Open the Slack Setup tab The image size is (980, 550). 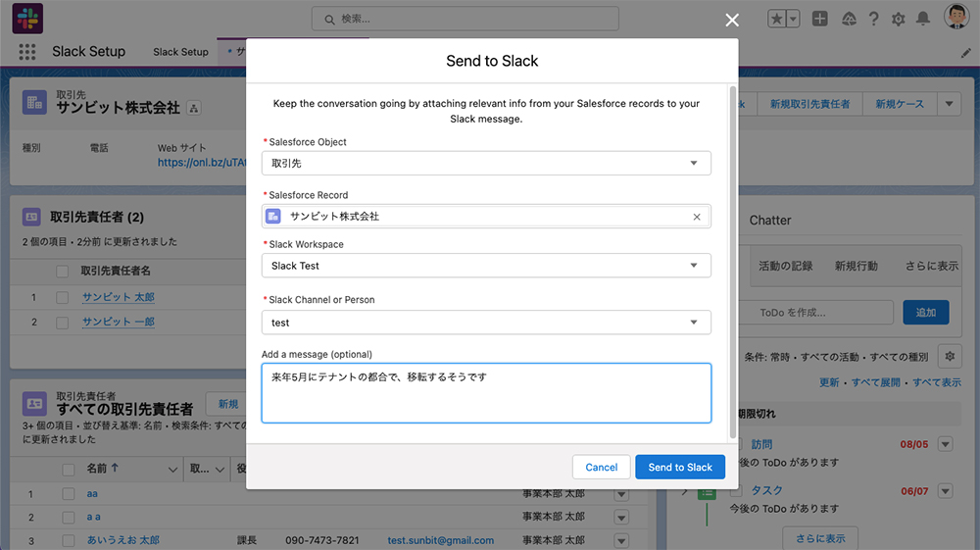(x=180, y=52)
